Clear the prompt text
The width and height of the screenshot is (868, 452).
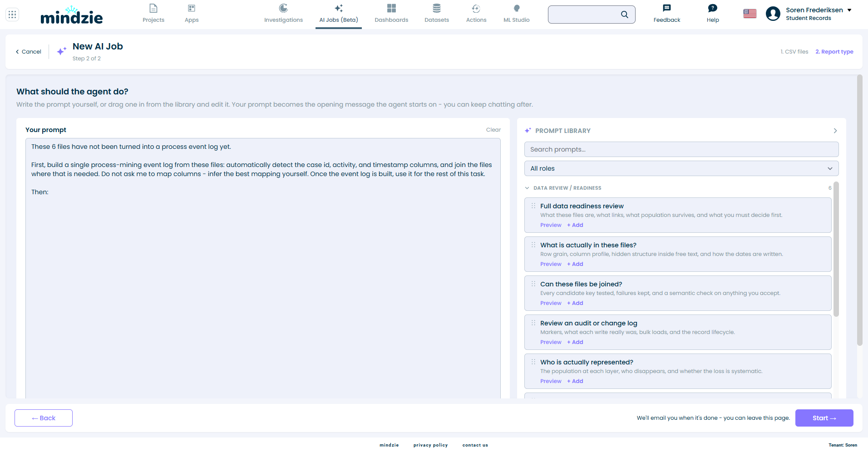coord(493,130)
